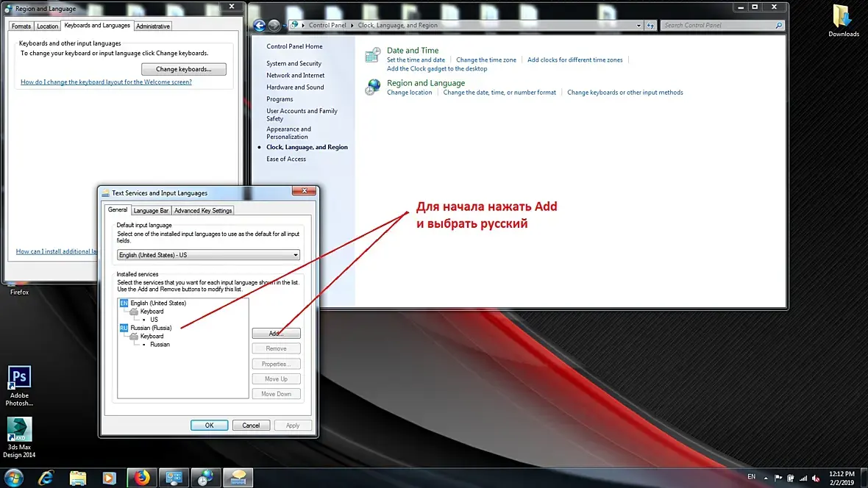Click Cancel in Text Services dialog
Viewport: 868px width, 488px height.
click(251, 426)
